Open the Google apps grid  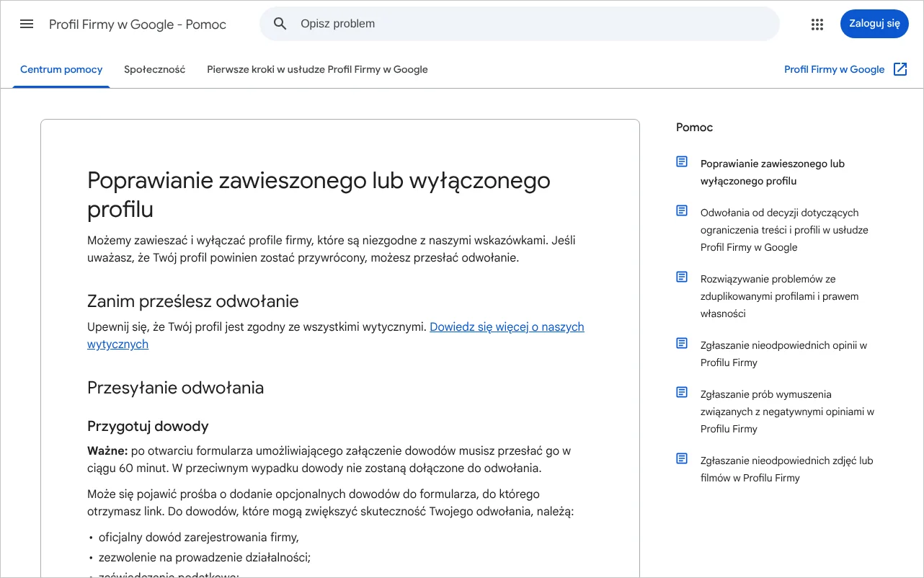tap(817, 25)
